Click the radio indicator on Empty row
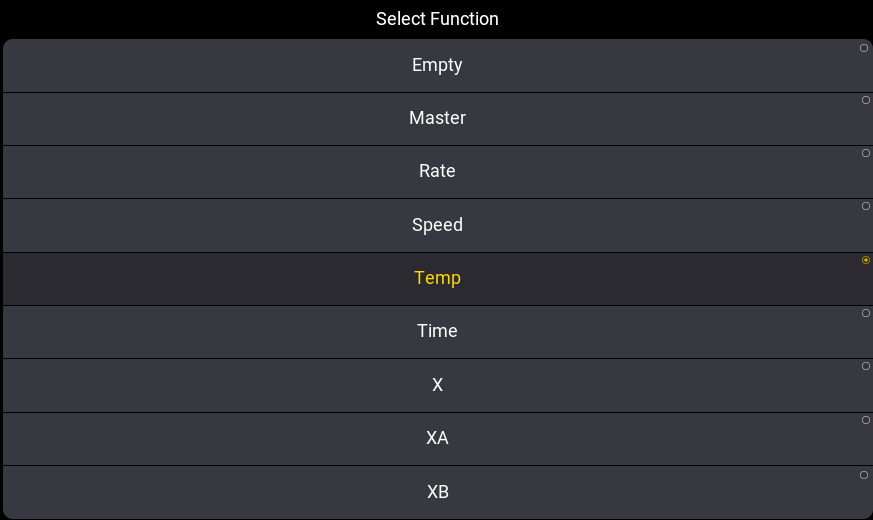 click(864, 48)
